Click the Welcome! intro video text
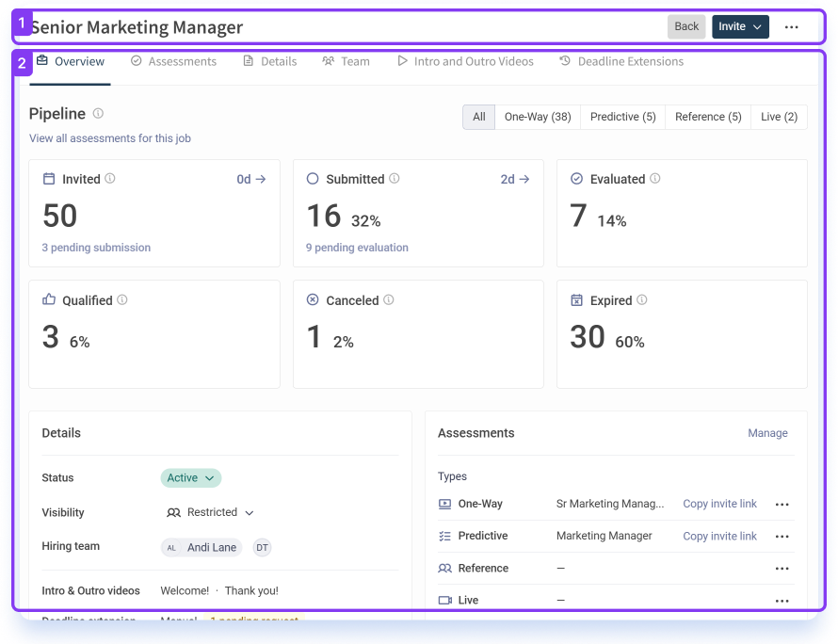The height and width of the screenshot is (644, 838). [185, 590]
